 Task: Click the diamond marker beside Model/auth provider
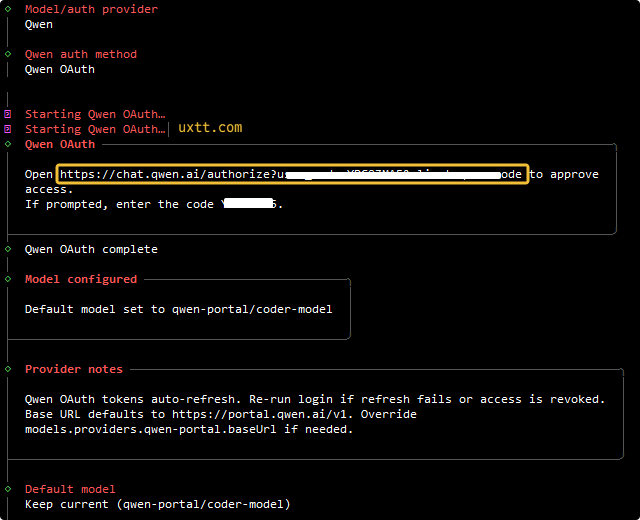click(8, 9)
